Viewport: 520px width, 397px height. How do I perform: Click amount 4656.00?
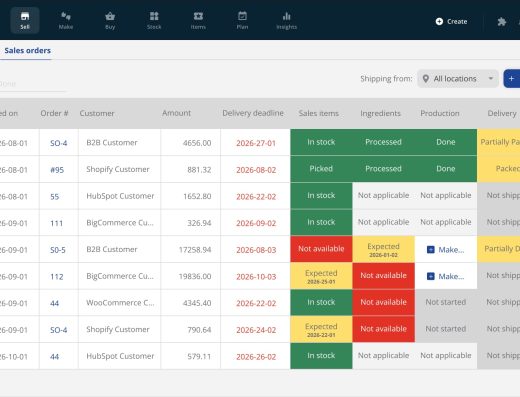tap(197, 143)
